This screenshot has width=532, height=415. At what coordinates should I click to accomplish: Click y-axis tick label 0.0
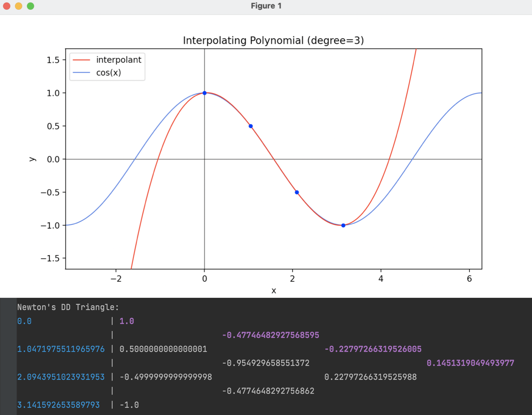pos(53,159)
